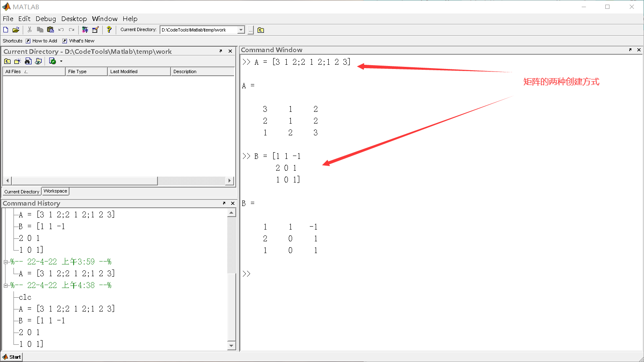Image resolution: width=644 pixels, height=362 pixels.
Task: Click the Description column header
Action: (202, 71)
